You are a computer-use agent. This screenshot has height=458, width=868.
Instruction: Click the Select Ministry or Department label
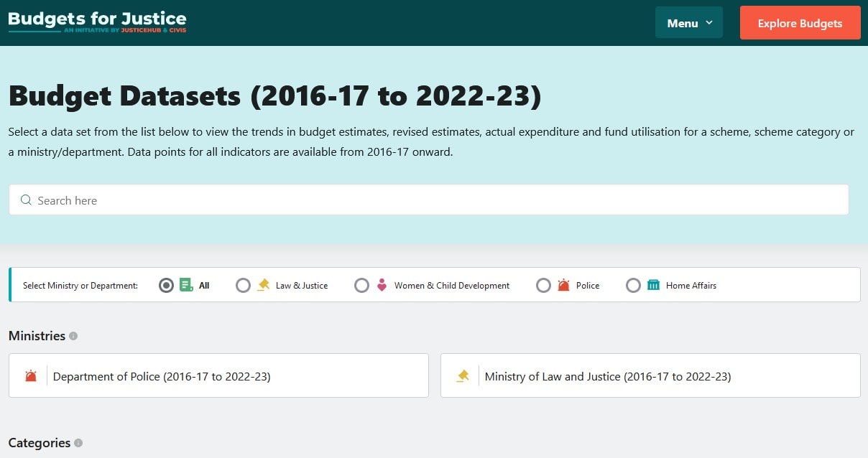click(x=80, y=286)
